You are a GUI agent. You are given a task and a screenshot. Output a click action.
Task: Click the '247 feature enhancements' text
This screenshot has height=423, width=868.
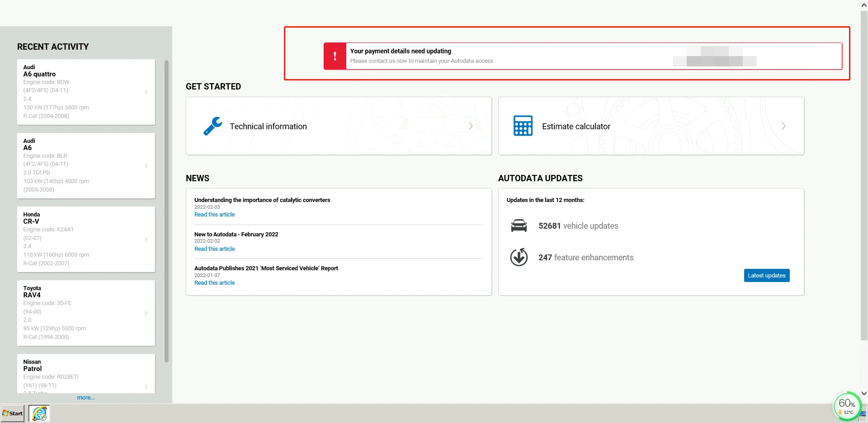tap(586, 258)
